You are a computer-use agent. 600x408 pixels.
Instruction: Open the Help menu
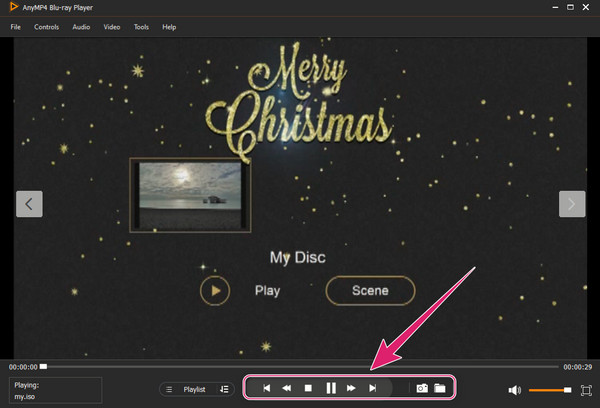point(169,27)
